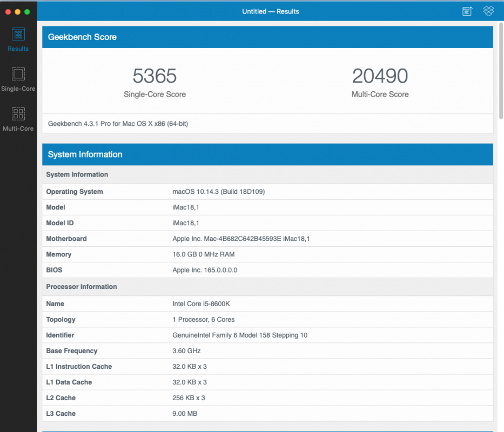Click the L1 Instruction Cache label
504x432 pixels.
coord(79,367)
